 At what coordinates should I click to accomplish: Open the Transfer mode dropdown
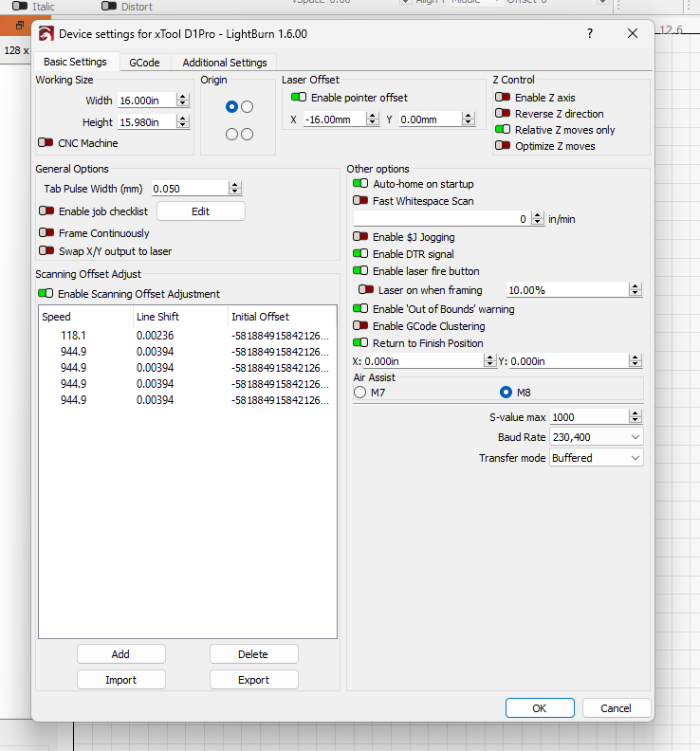pyautogui.click(x=596, y=458)
